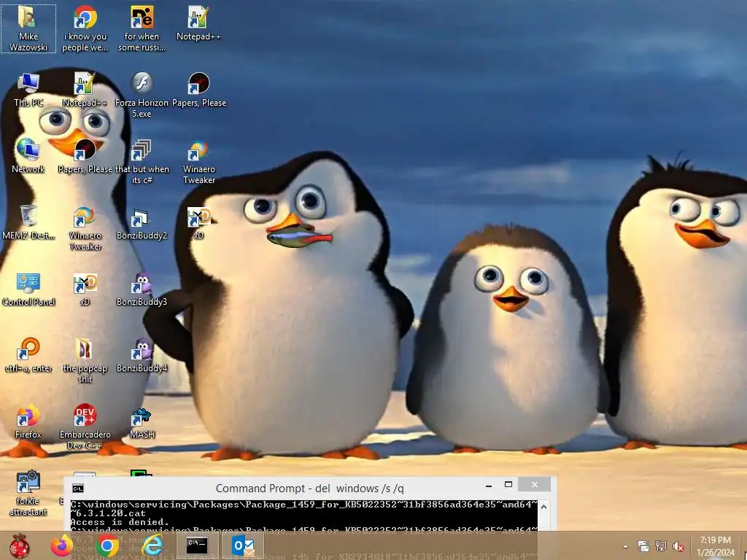Open Notepad++ shortcut beside 'for when some russi...'
Screen dimensions: 747x560
(198, 23)
